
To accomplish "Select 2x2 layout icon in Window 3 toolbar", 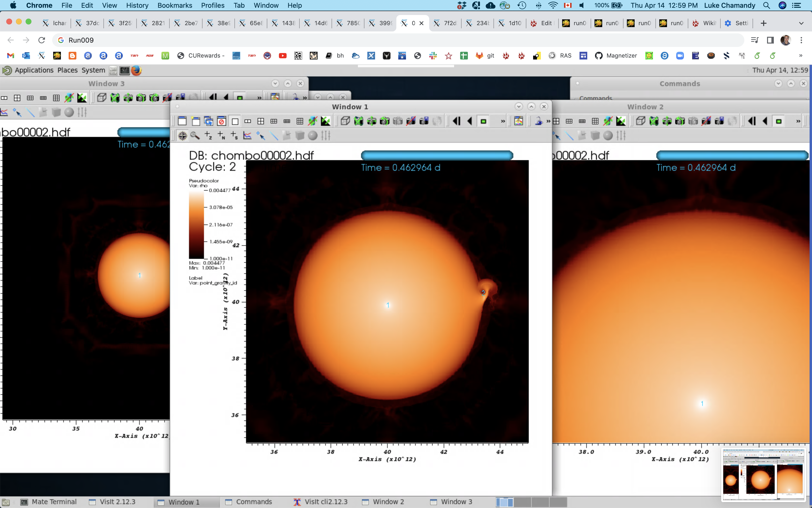I will [x=17, y=98].
